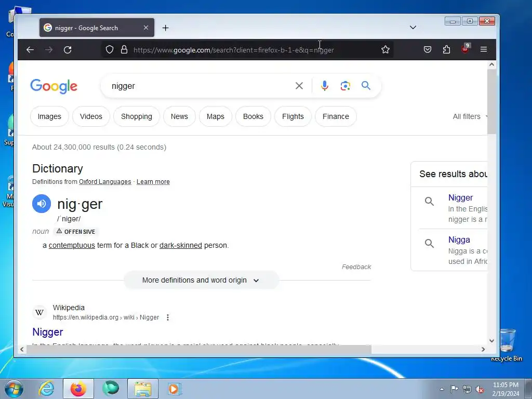This screenshot has height=399, width=532.
Task: Click the Google logo
Action: pos(54,86)
